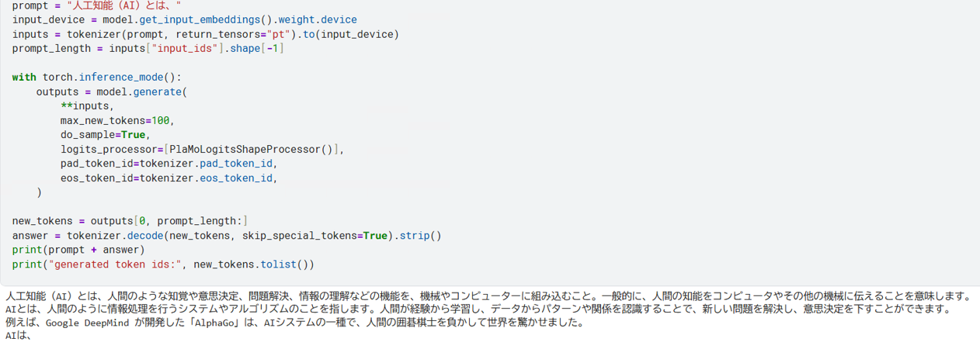Viewport: 980px width, 342px height.
Task: Click the model.generate call
Action: [142, 92]
